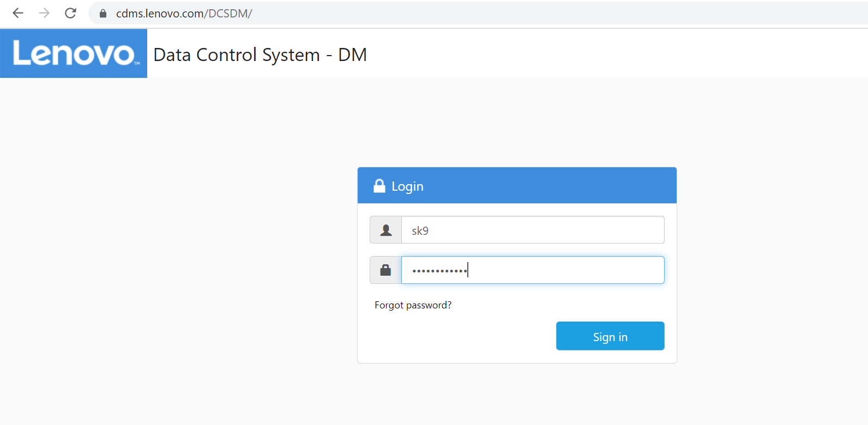Click the Login title text
The image size is (868, 425).
click(407, 186)
